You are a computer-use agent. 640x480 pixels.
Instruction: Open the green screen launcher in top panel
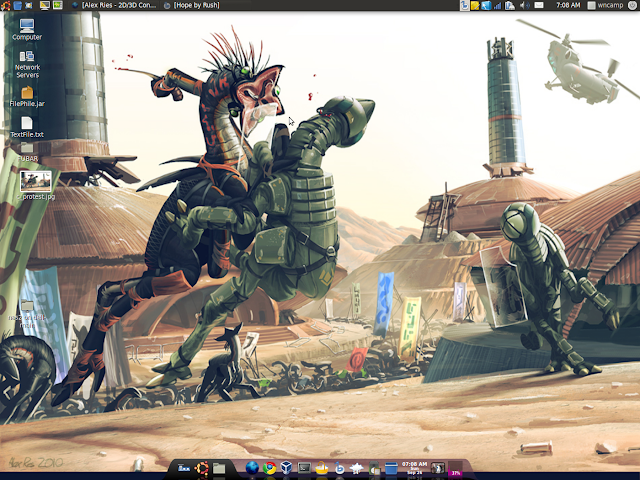tap(58, 5)
